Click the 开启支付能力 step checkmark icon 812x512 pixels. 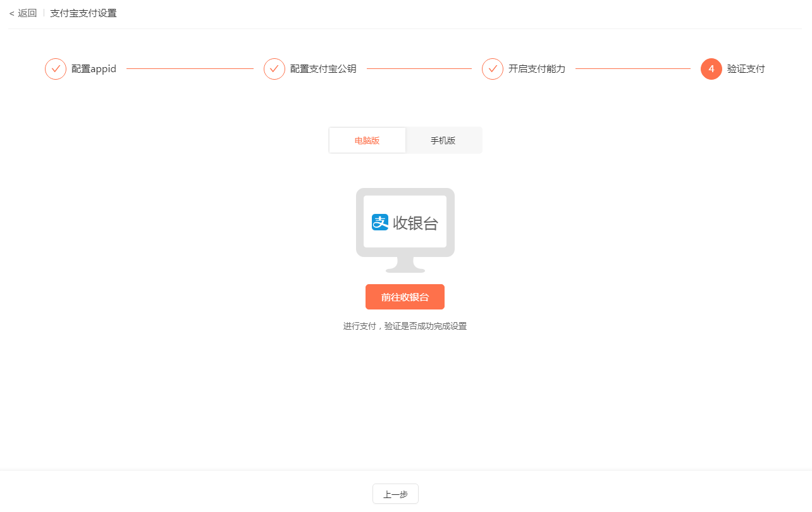[x=493, y=69]
